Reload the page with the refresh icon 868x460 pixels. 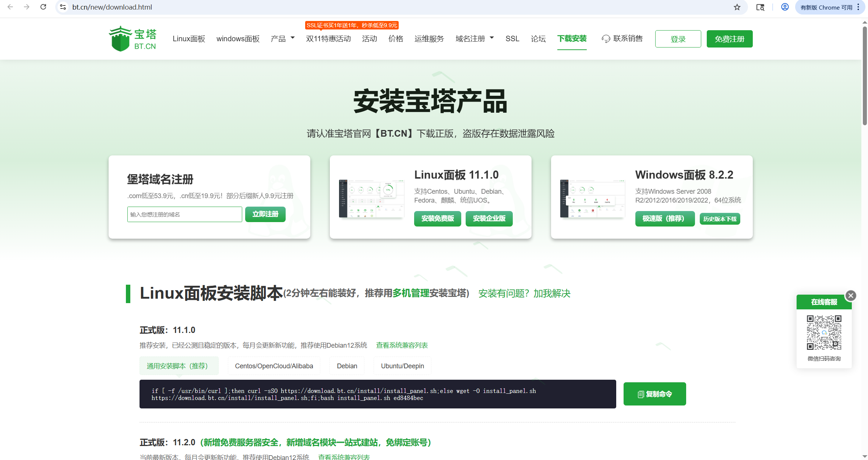coord(43,7)
